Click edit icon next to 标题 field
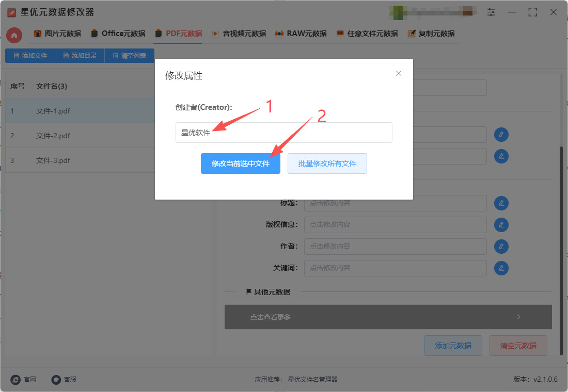Image resolution: width=568 pixels, height=392 pixels. coord(501,203)
